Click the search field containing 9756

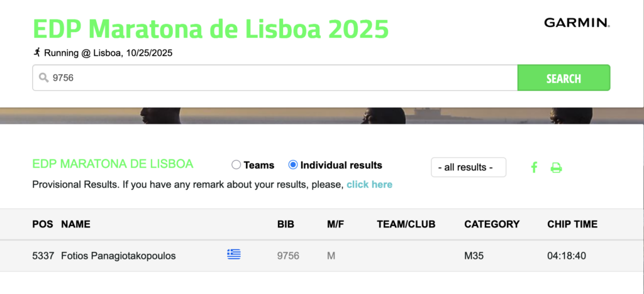click(x=277, y=78)
